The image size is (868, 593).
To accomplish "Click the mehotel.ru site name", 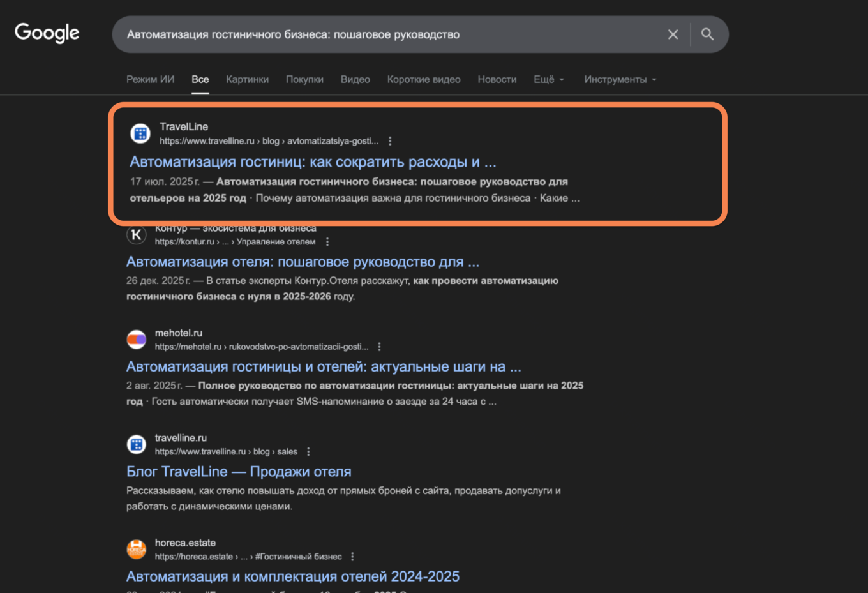I will coord(179,333).
